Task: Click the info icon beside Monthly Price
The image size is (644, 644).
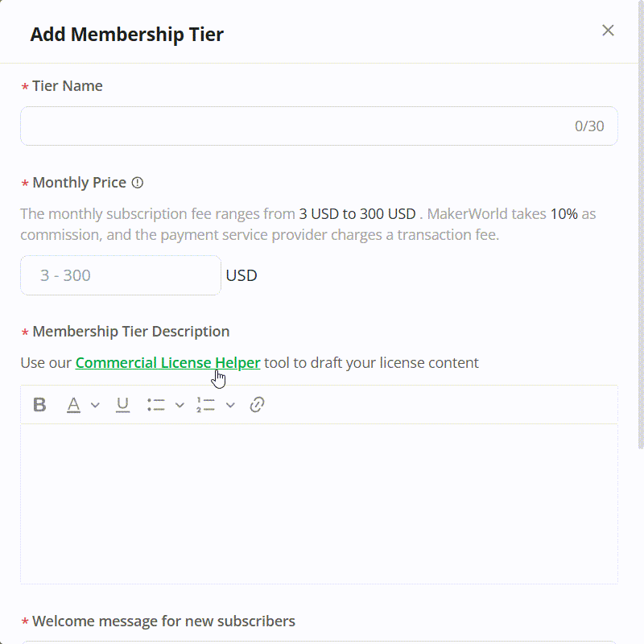Action: pyautogui.click(x=138, y=183)
